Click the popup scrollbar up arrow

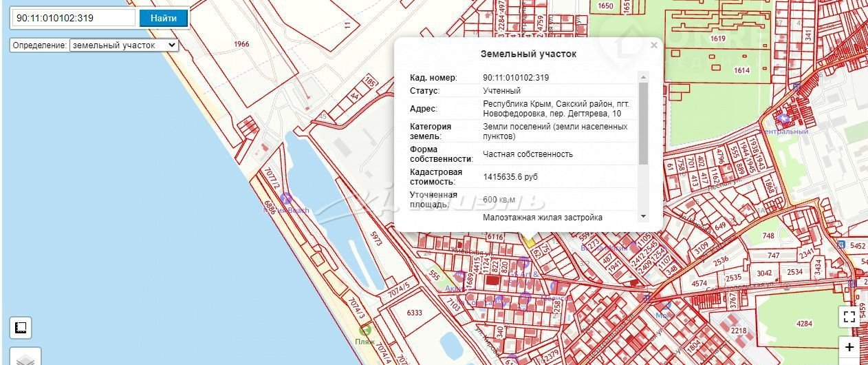643,76
